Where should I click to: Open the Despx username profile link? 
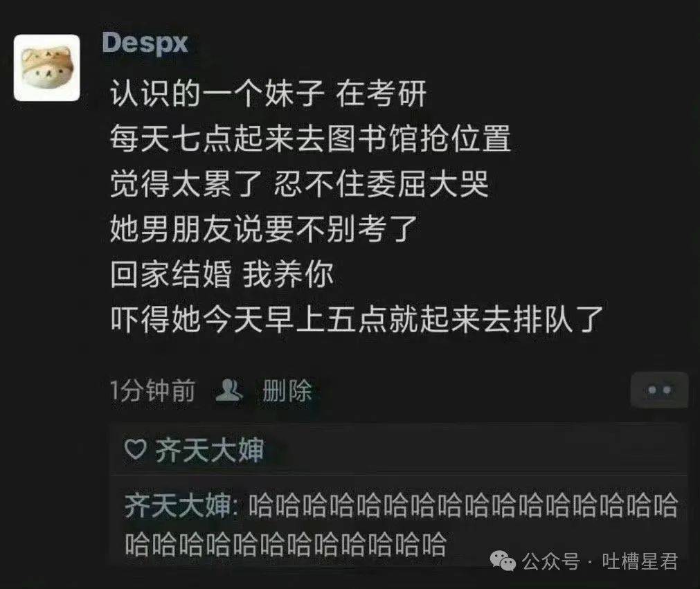[145, 44]
